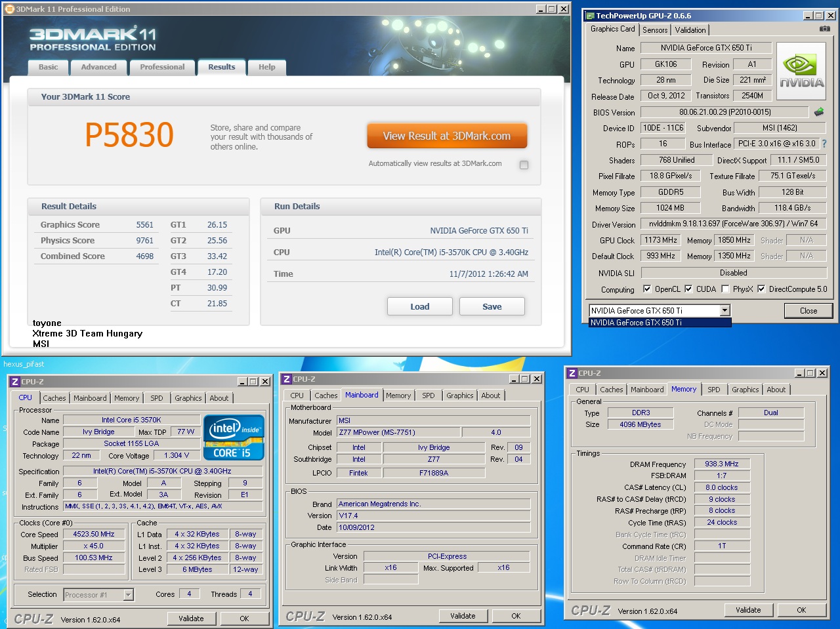Click the GPU-Z screenshot camera icon
Screen dimensions: 840x629
(825, 29)
